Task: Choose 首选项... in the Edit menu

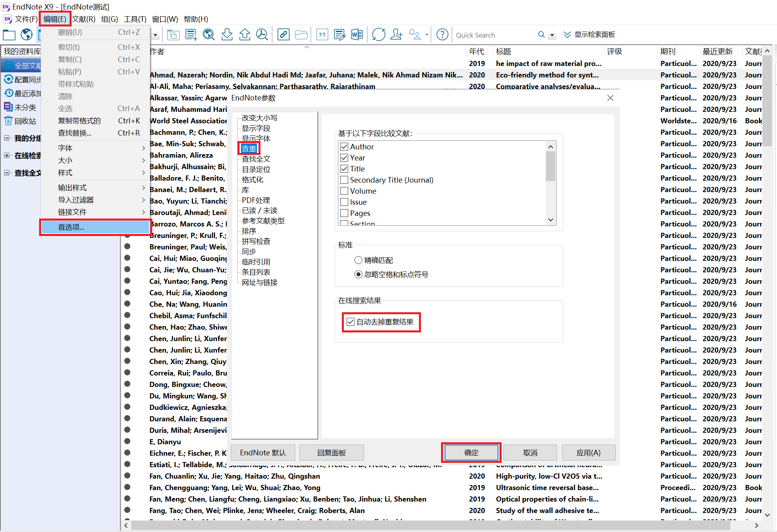Action: [95, 227]
